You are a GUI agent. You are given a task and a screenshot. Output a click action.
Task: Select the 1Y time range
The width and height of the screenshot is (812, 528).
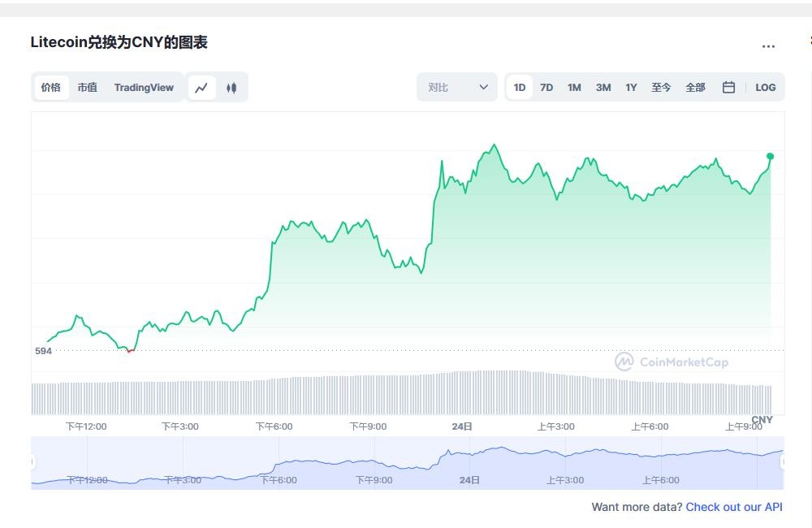[x=631, y=88]
